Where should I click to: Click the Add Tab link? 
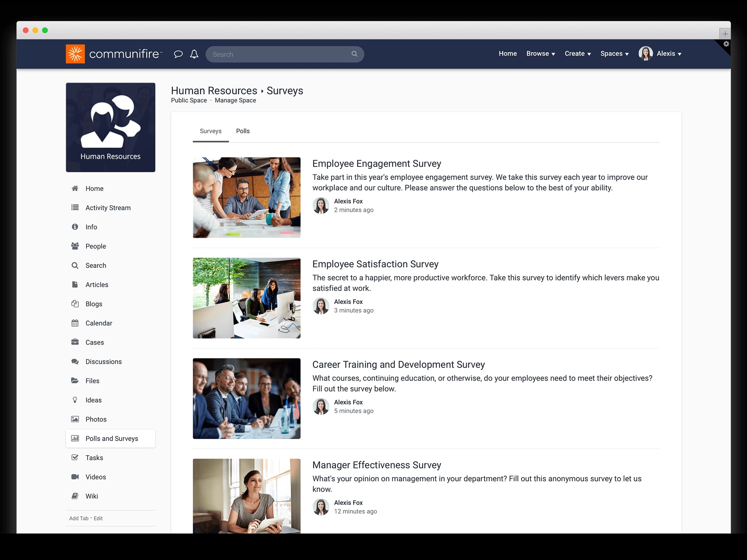point(79,518)
